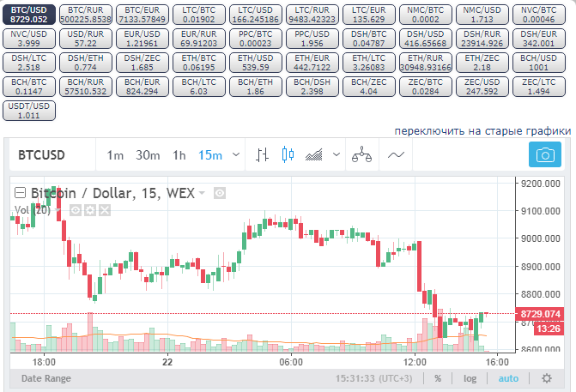Open the indicators wave-line icon

coord(396,155)
